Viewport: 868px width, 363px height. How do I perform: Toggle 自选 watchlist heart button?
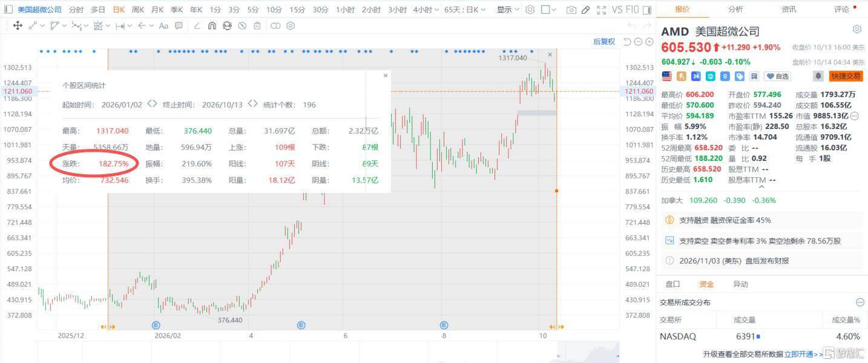(x=778, y=76)
